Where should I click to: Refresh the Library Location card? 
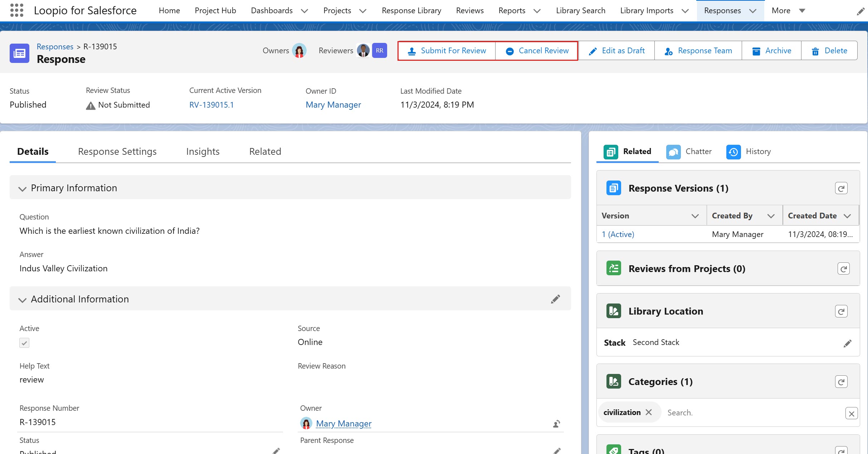pos(841,311)
